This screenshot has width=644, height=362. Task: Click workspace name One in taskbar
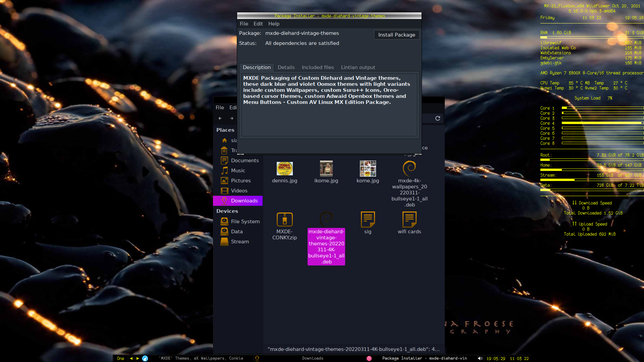120,358
